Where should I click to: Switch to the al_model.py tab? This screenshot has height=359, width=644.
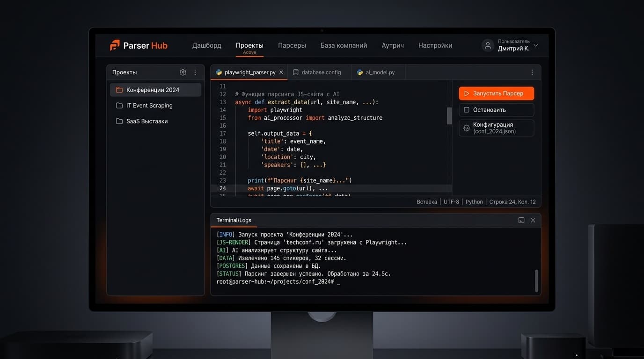coord(377,72)
